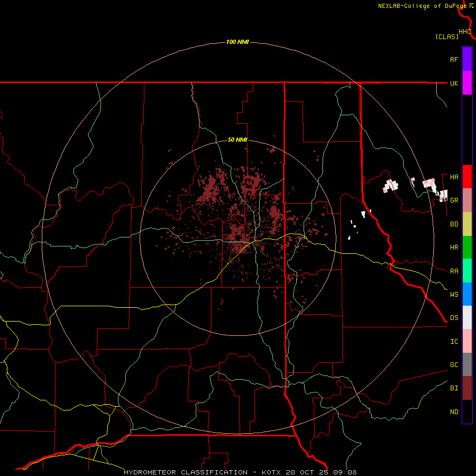Image resolution: width=476 pixels, height=476 pixels.
Task: Click the [CLAS] label
Action: click(x=447, y=36)
